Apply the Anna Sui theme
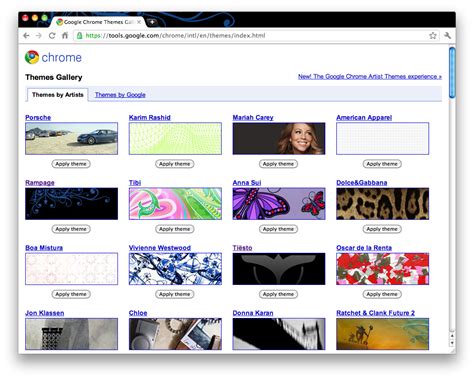The image size is (474, 379). point(278,229)
